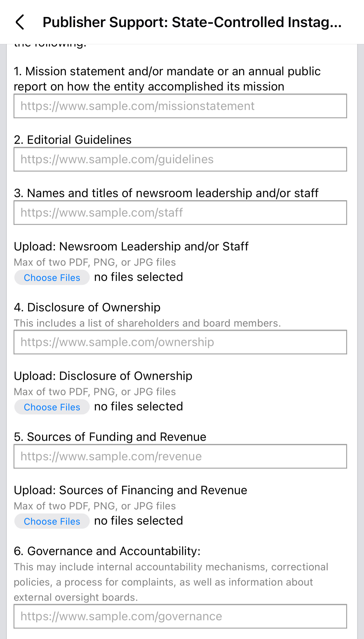This screenshot has height=639, width=364.
Task: Tap 'no files selected' beside Newsroom upload
Action: click(x=139, y=277)
